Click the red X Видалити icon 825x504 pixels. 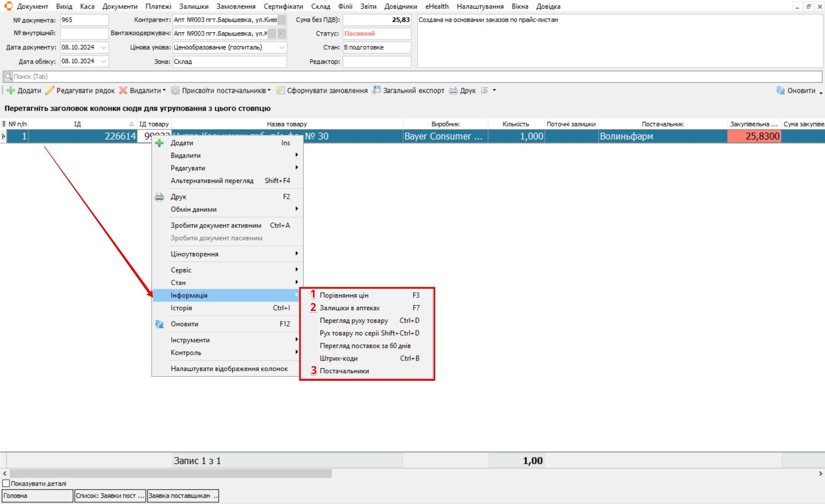tap(123, 91)
